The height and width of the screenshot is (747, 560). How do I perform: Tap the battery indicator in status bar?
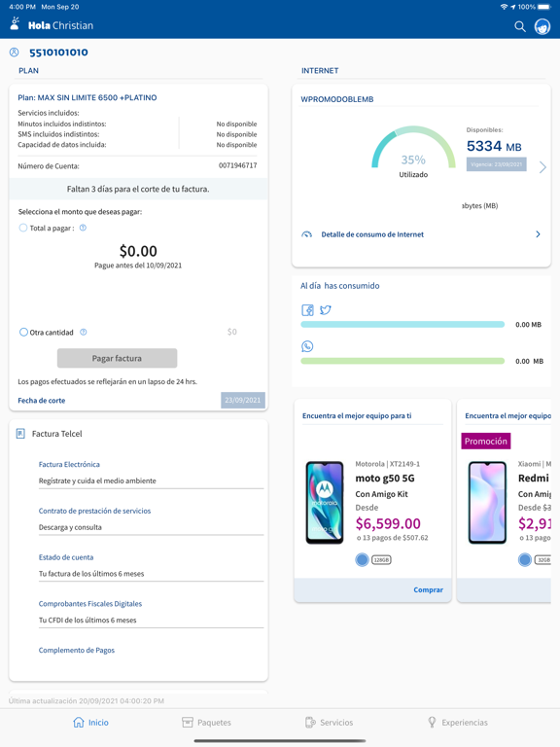pos(543,7)
